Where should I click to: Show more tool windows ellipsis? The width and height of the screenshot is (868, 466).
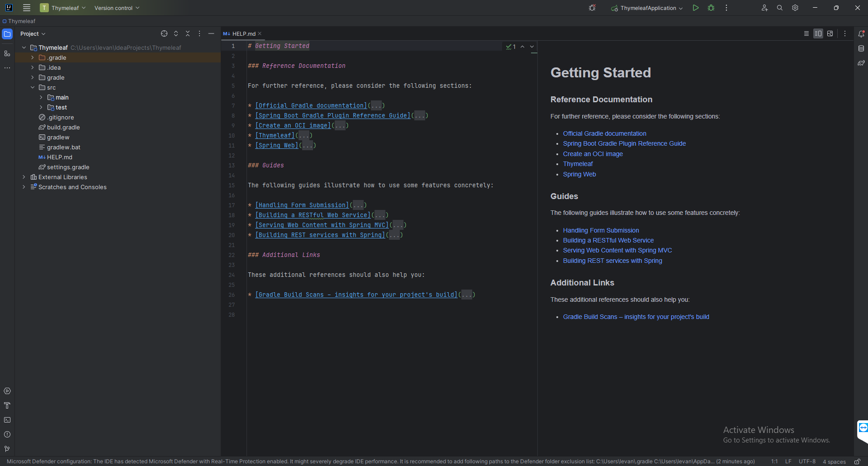click(7, 68)
